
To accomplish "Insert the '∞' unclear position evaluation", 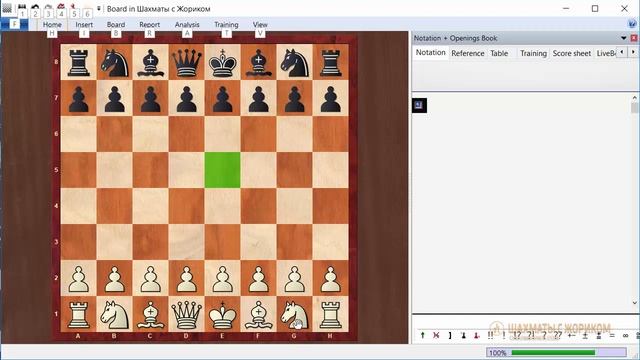I will pos(625,335).
